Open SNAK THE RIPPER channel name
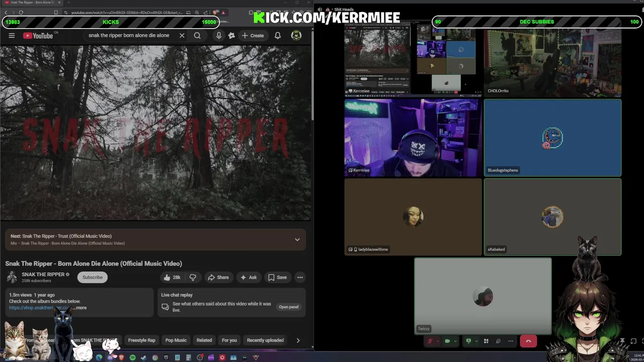 [43, 274]
